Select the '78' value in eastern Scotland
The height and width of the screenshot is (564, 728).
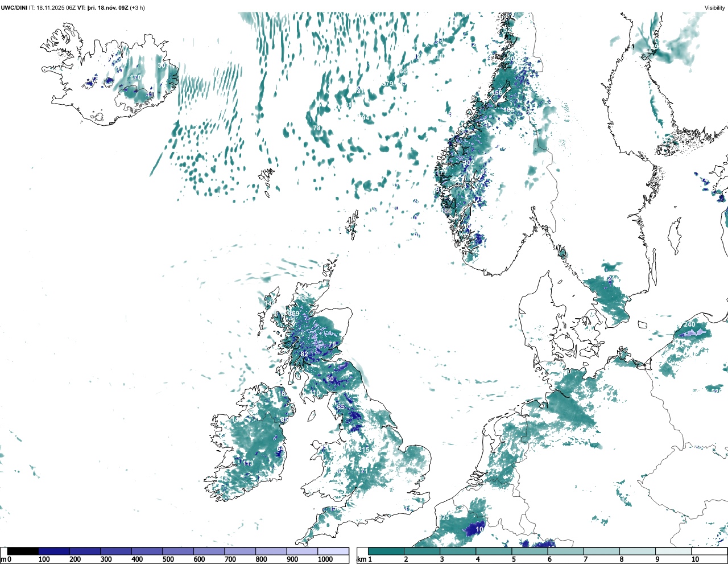333,344
